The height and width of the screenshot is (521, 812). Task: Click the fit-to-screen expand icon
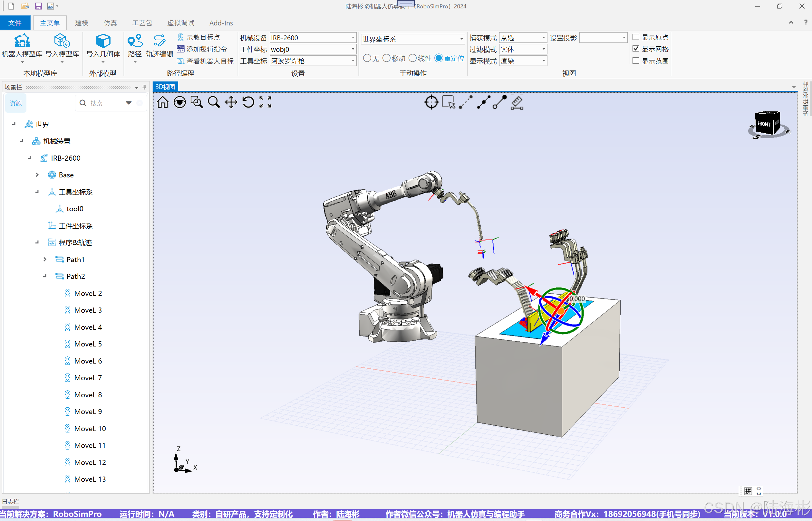point(266,102)
